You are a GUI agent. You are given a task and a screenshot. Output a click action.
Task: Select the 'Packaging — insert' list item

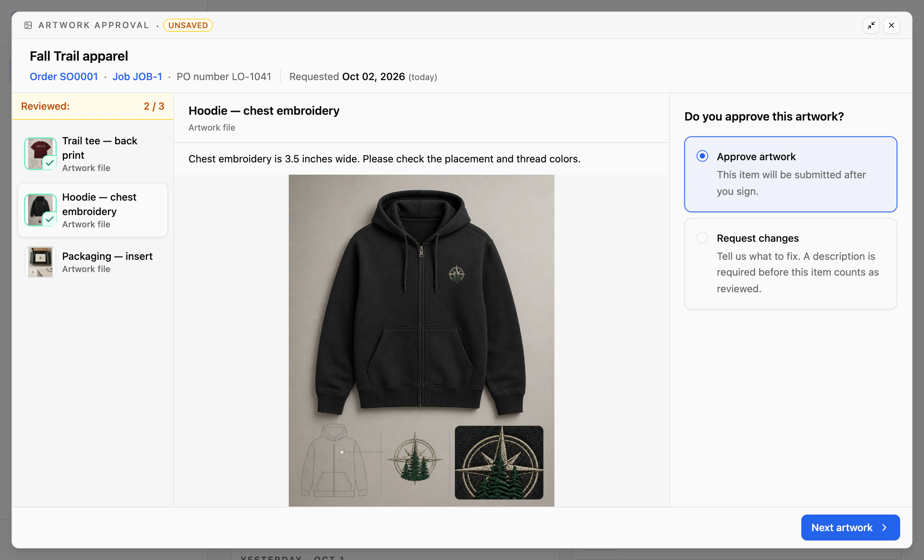tap(93, 262)
